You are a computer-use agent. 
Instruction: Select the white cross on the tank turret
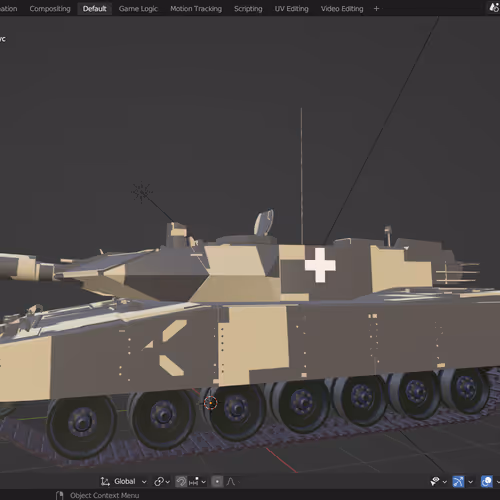click(320, 265)
